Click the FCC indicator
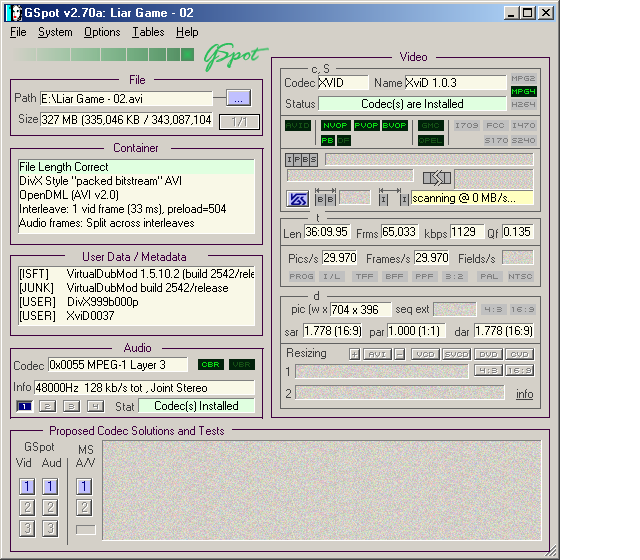 tap(495, 126)
